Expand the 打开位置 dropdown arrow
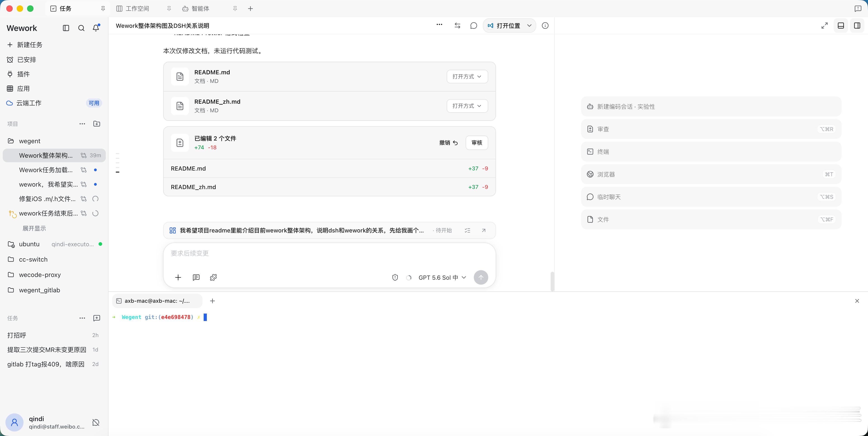This screenshot has width=868, height=436. coord(529,26)
